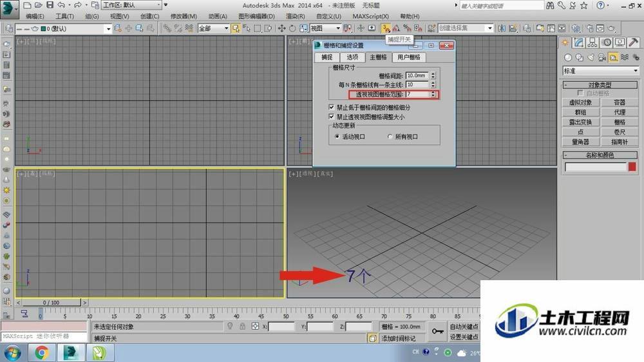644x362 pixels.
Task: Open the 视图 reference coordinate dropdown
Action: 326,28
